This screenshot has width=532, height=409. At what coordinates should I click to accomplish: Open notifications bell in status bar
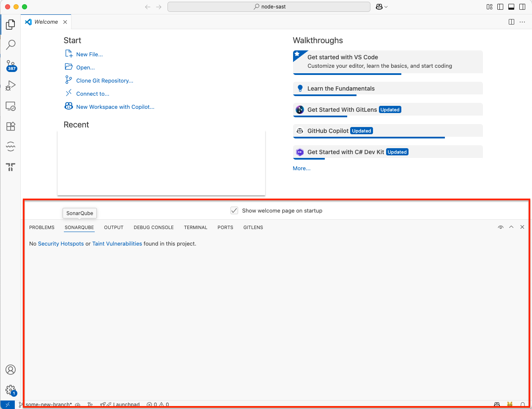coord(523,405)
